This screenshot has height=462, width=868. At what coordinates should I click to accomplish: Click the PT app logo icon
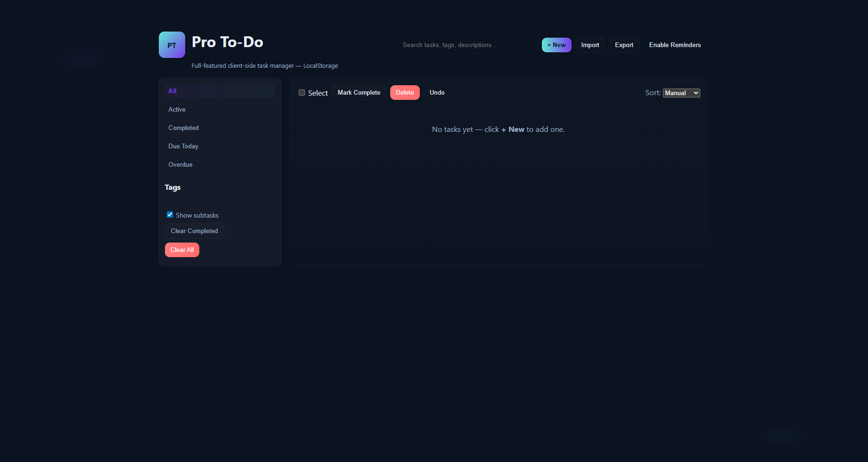coord(172,44)
